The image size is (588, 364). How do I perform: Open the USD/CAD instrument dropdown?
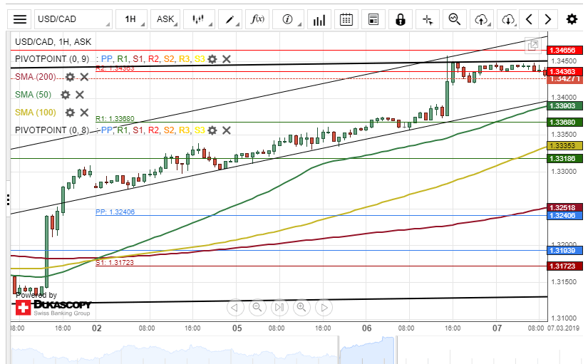[x=74, y=19]
